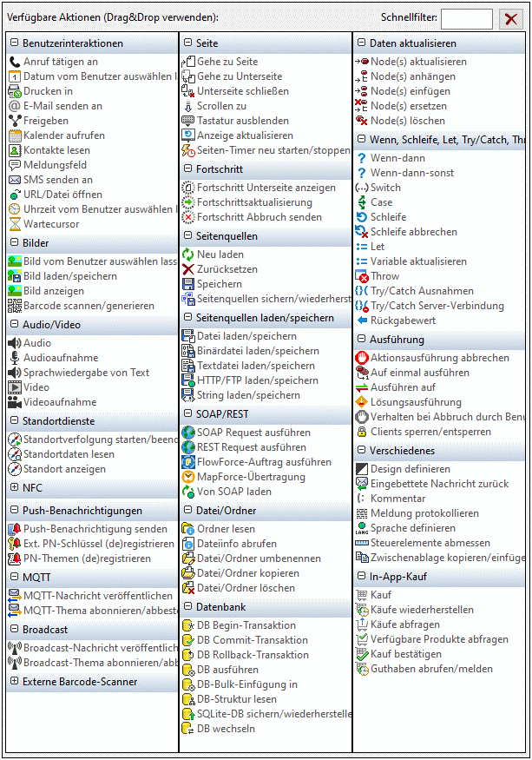Expand the Externe Barcode-Scanner group
The height and width of the screenshot is (760, 532).
pyautogui.click(x=14, y=682)
